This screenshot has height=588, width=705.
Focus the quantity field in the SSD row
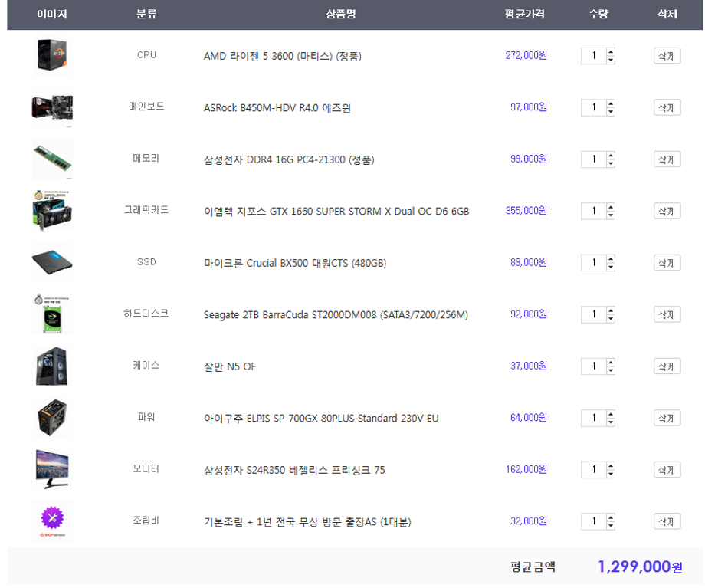click(593, 263)
